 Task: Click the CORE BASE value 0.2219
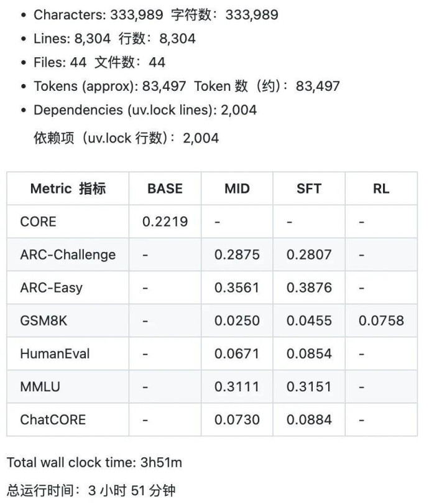[165, 222]
